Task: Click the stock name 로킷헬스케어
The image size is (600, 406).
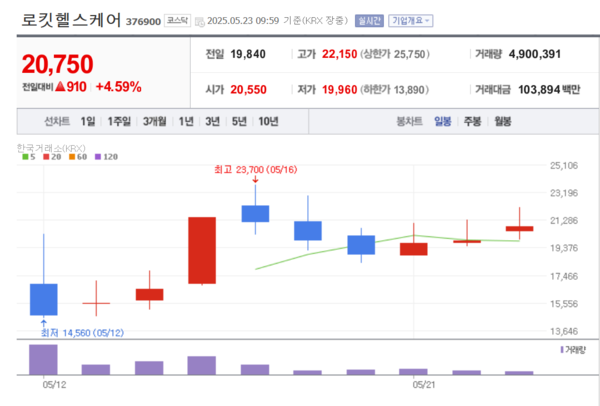Action: 71,20
